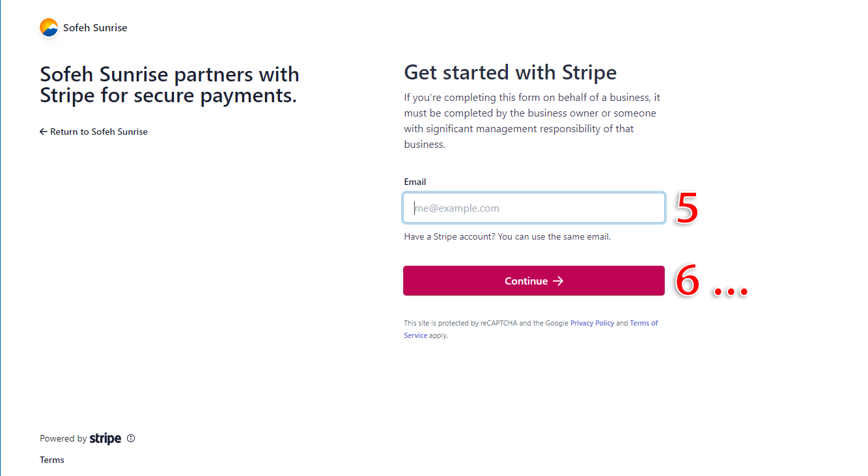Open the info icon next to Stripe
This screenshot has width=868, height=476.
click(131, 438)
